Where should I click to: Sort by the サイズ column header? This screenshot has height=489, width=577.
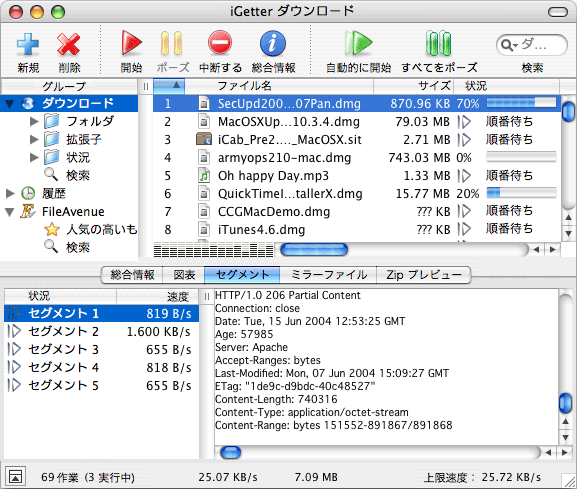pyautogui.click(x=414, y=86)
